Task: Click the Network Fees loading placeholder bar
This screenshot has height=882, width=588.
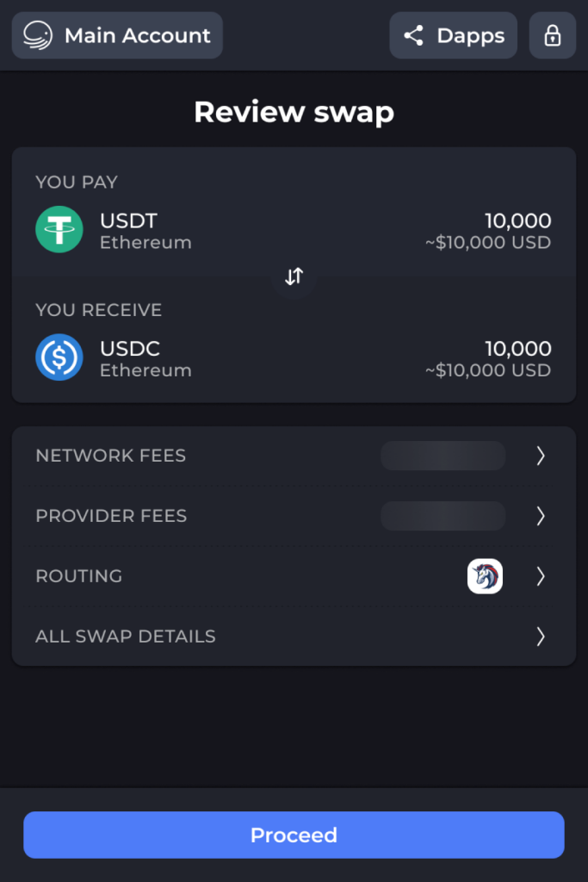Action: point(443,456)
